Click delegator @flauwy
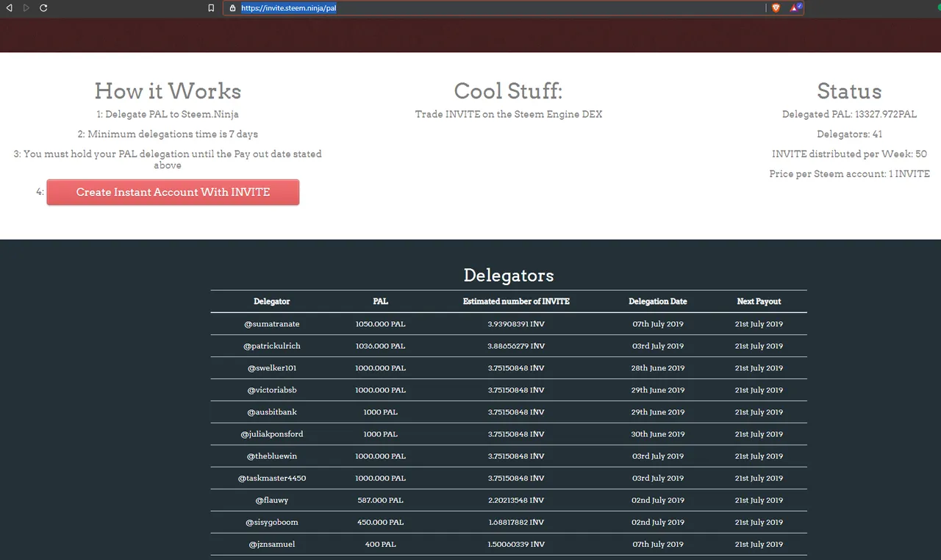Image resolution: width=941 pixels, height=560 pixels. pos(272,500)
